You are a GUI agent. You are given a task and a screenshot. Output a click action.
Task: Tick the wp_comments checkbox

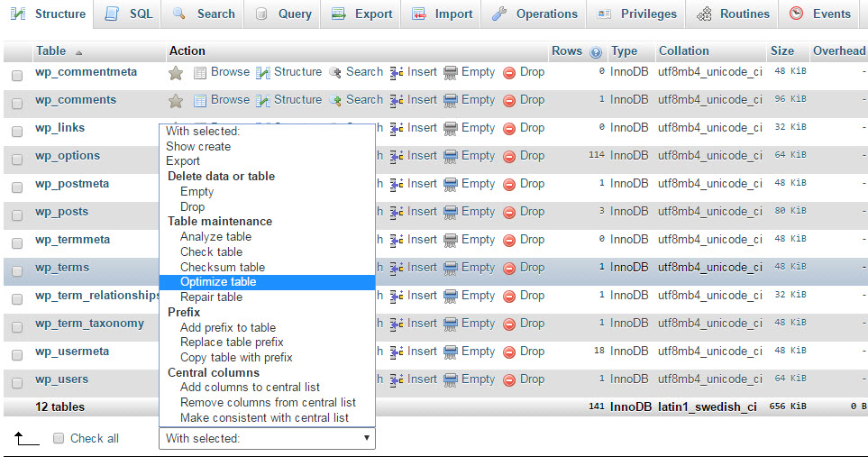click(x=17, y=104)
